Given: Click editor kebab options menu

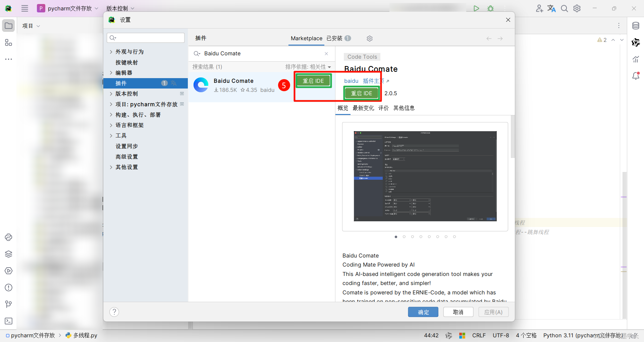Looking at the screenshot, I should tap(619, 26).
